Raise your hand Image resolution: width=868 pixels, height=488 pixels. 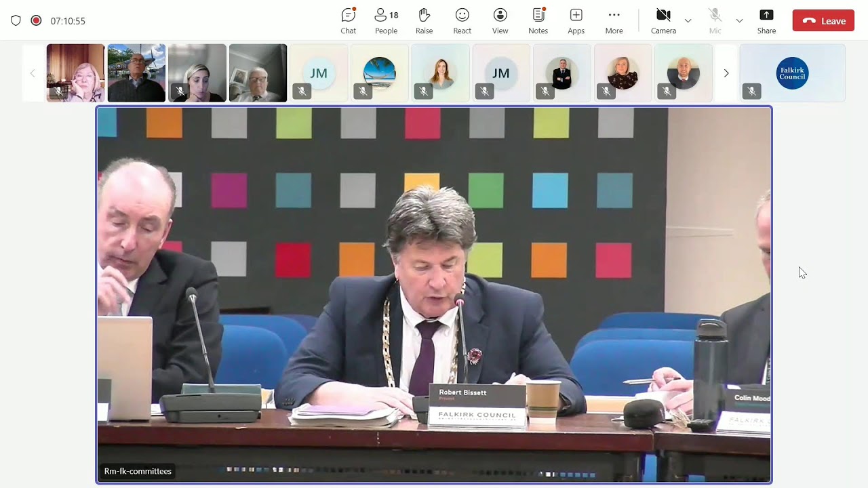point(425,21)
